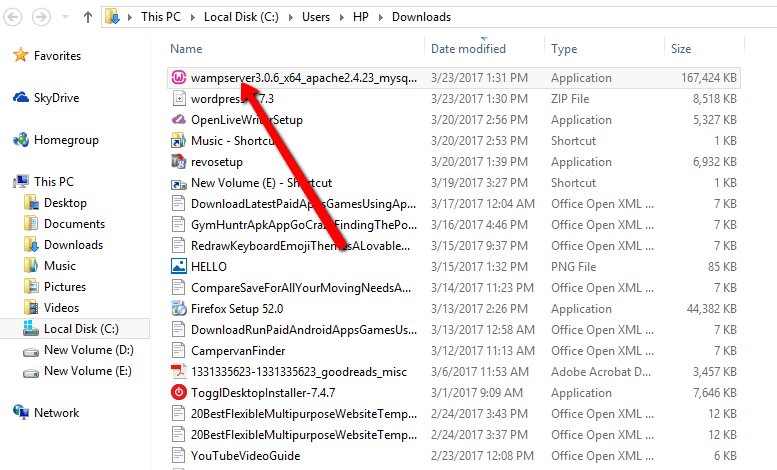
Task: Open the recent locations dropdown arrow
Action: [x=65, y=17]
